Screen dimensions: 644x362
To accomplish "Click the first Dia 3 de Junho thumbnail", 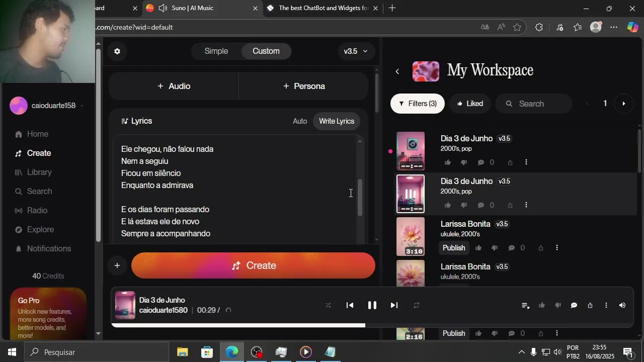I will click(411, 151).
